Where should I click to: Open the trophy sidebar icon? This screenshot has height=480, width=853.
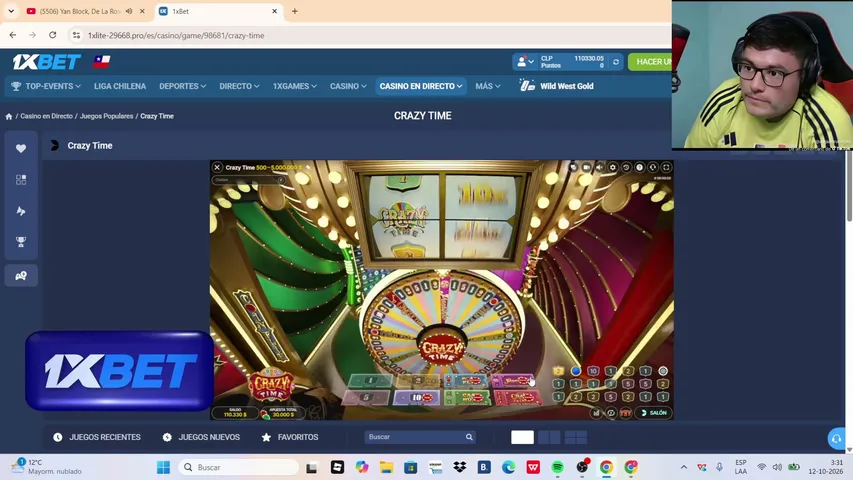[21, 242]
